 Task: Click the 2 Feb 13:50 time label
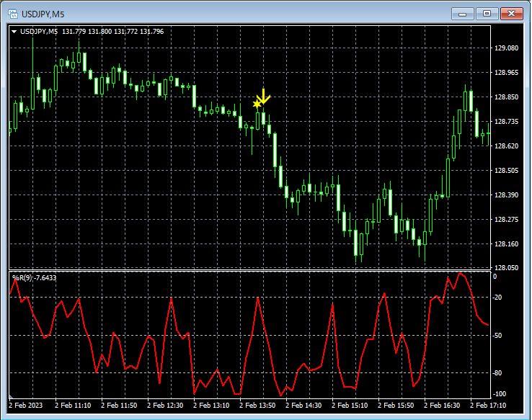tap(257, 406)
